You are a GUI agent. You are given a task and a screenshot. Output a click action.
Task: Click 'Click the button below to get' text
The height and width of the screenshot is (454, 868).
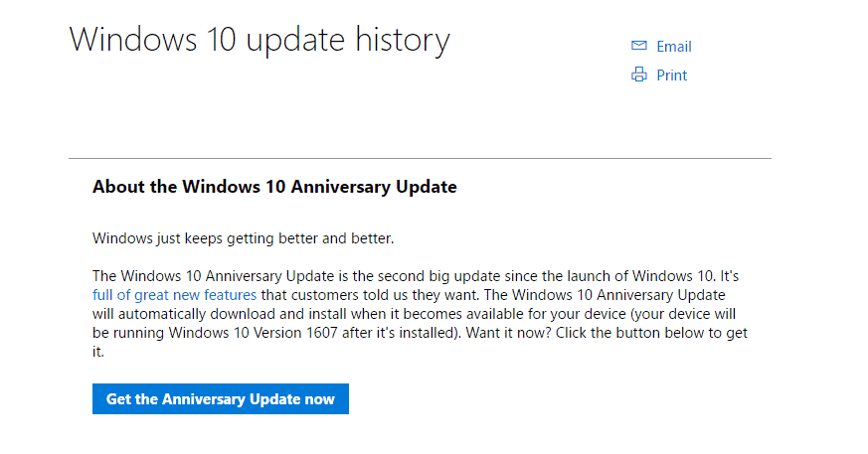pyautogui.click(x=651, y=333)
